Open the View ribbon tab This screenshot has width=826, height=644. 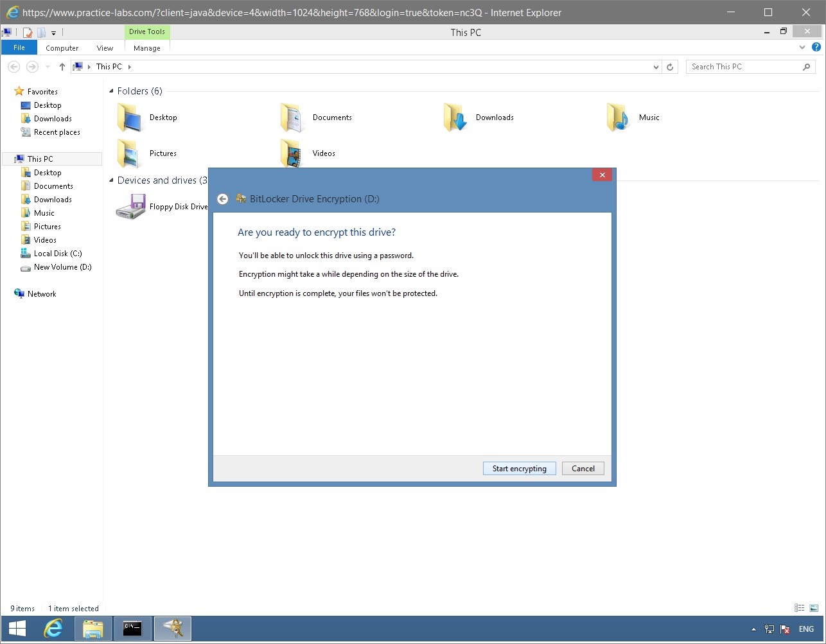pos(104,48)
